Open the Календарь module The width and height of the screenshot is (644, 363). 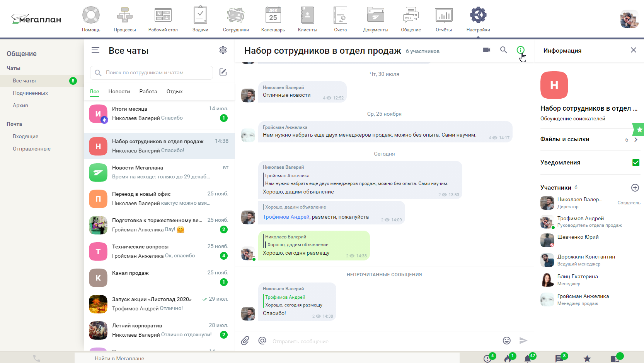tap(273, 19)
